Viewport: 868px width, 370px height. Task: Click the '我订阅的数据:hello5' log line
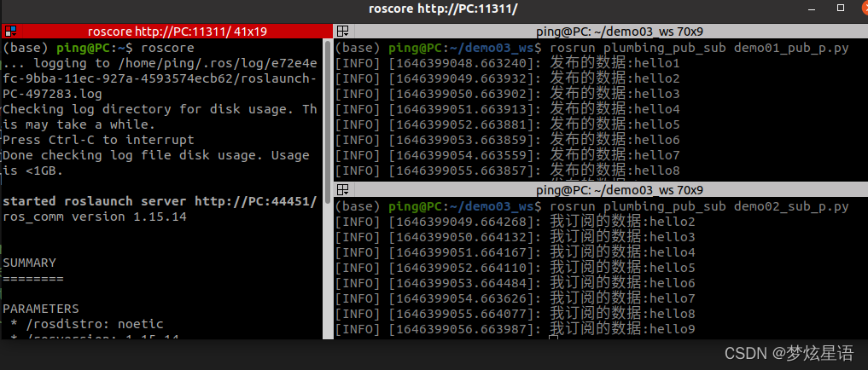tap(516, 268)
